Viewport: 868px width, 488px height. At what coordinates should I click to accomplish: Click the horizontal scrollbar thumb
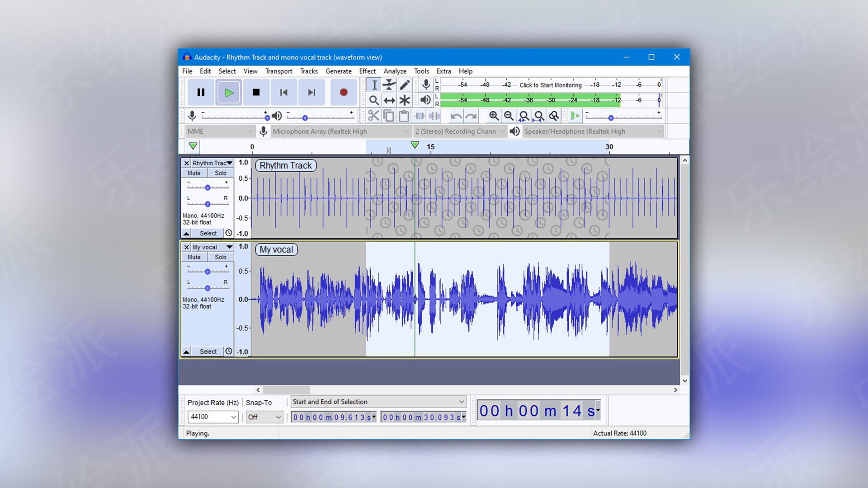click(286, 390)
